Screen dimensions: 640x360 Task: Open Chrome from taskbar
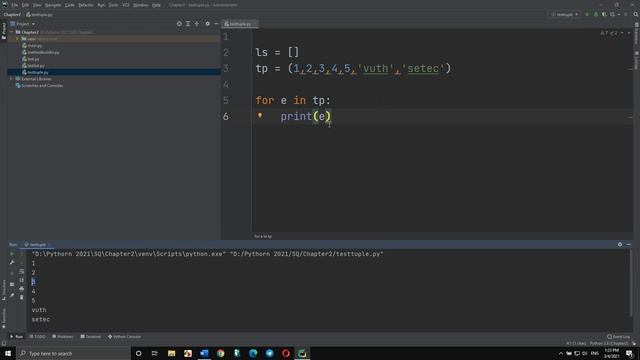click(220, 353)
